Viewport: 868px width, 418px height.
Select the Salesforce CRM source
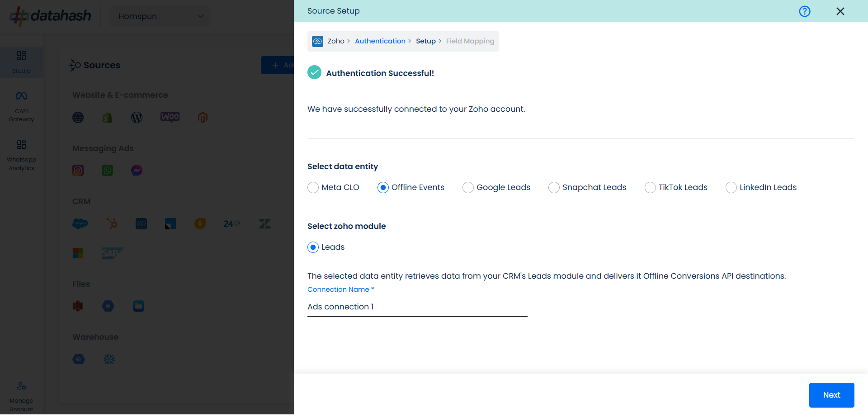(80, 224)
